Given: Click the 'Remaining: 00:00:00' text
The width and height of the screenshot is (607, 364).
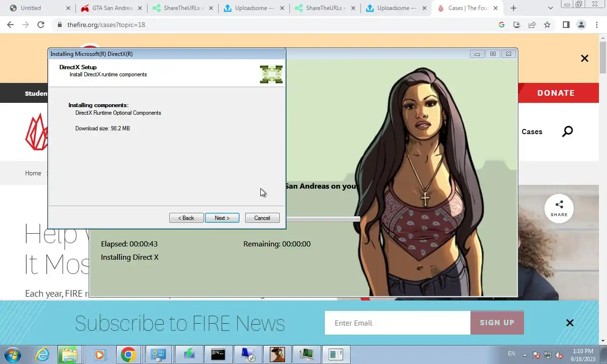Looking at the screenshot, I should (x=277, y=244).
